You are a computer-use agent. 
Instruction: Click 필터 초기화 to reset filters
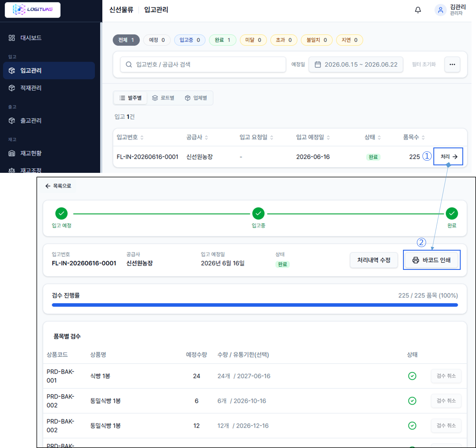(x=424, y=65)
